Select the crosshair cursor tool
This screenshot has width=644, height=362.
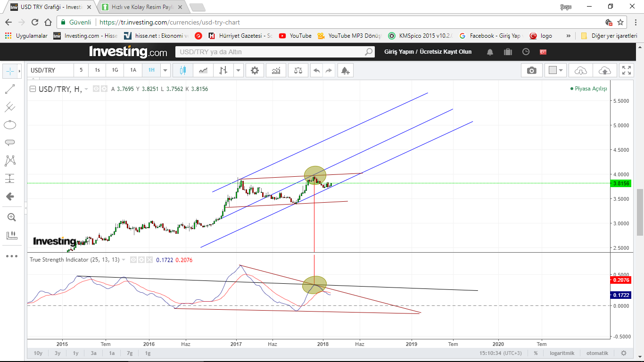(9, 71)
